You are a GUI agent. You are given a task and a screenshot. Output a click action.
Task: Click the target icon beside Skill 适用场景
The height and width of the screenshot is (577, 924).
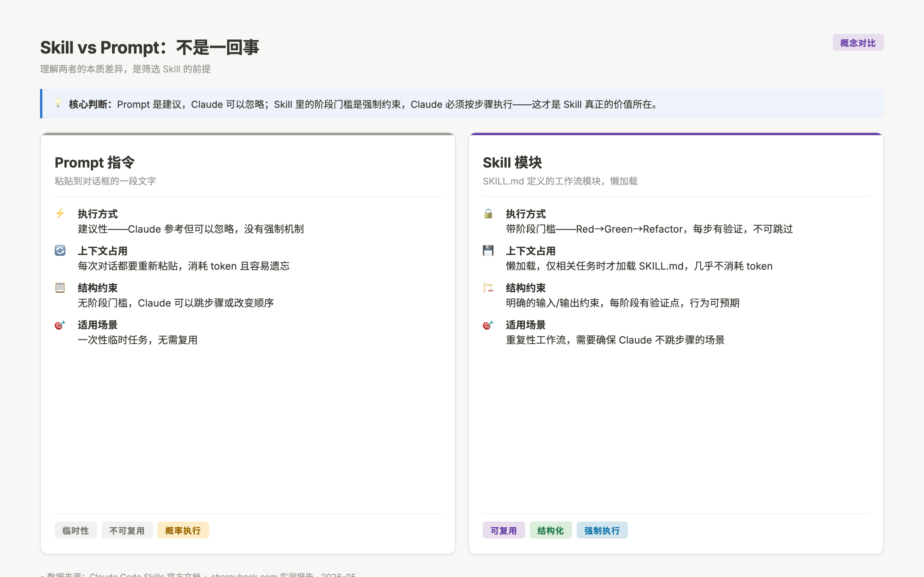pyautogui.click(x=488, y=325)
